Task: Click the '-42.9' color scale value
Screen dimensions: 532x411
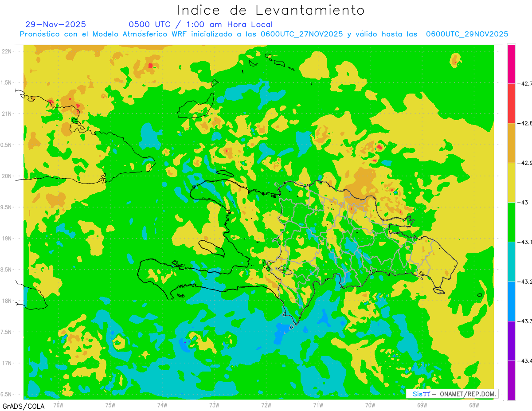Action: (x=525, y=163)
